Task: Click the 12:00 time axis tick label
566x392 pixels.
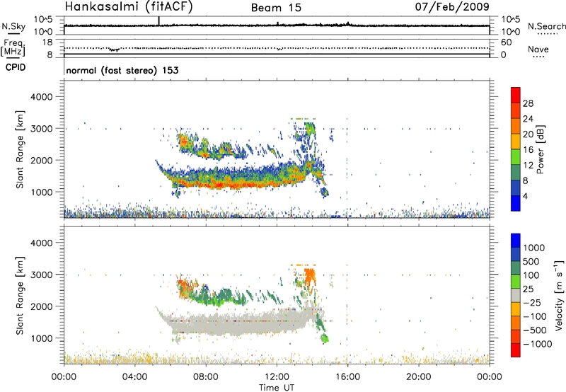Action: pyautogui.click(x=277, y=377)
